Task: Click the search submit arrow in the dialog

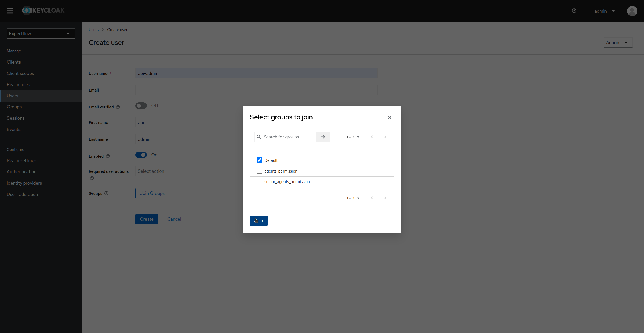Action: (323, 137)
